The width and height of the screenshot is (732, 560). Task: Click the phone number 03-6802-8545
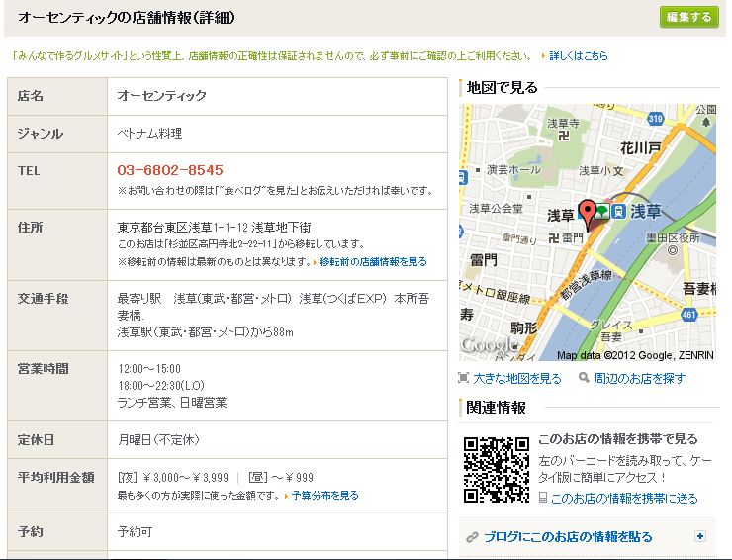(x=170, y=170)
